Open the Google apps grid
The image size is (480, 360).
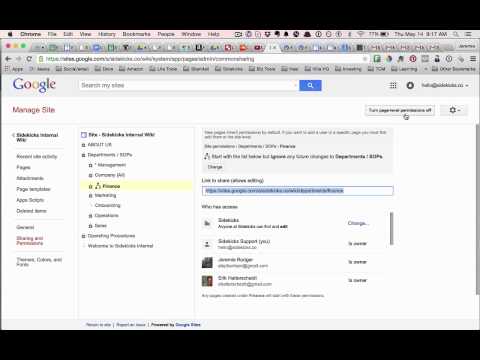click(x=393, y=85)
